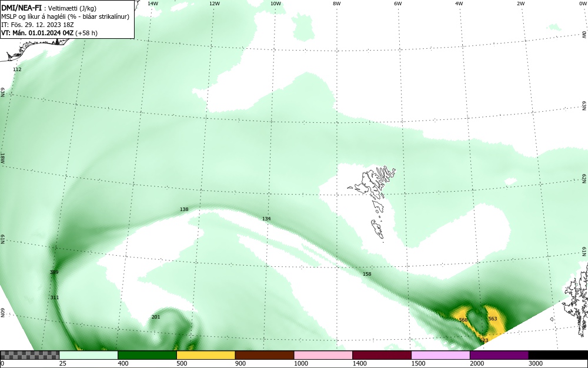The width and height of the screenshot is (588, 368).
Task: Click the initial time IT line
Action: 38,25
